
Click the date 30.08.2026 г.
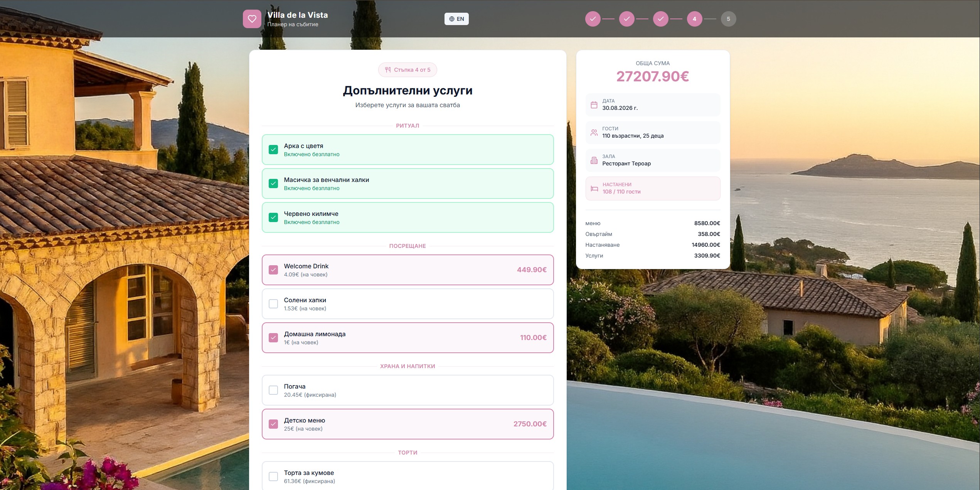[620, 108]
